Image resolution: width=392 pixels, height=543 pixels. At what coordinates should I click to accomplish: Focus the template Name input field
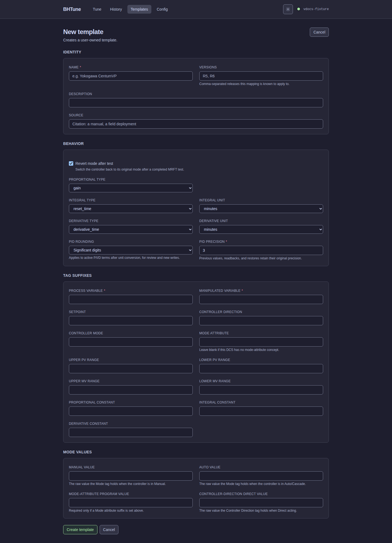(131, 76)
